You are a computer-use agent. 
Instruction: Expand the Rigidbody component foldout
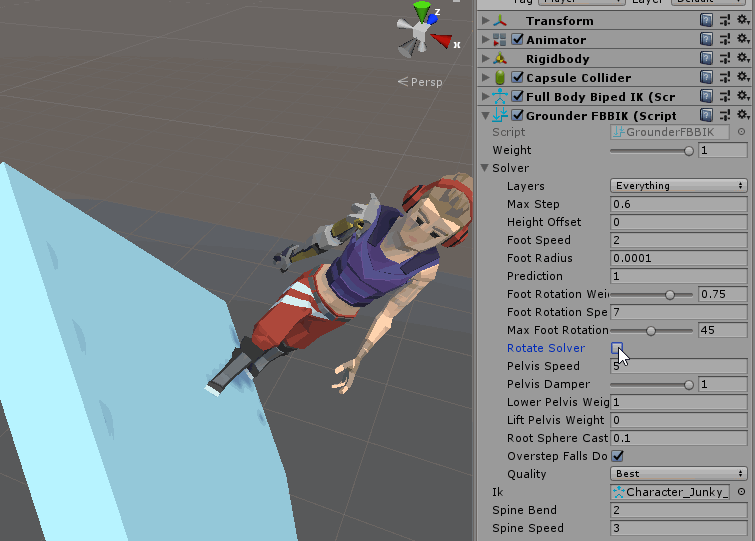coord(485,58)
